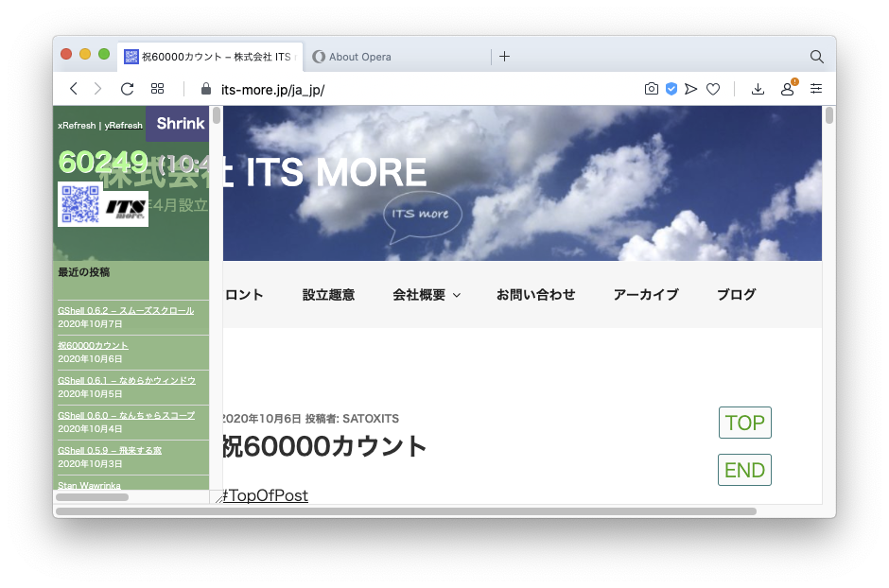Open the Speed Dial grid icon
The image size is (889, 588).
point(158,89)
